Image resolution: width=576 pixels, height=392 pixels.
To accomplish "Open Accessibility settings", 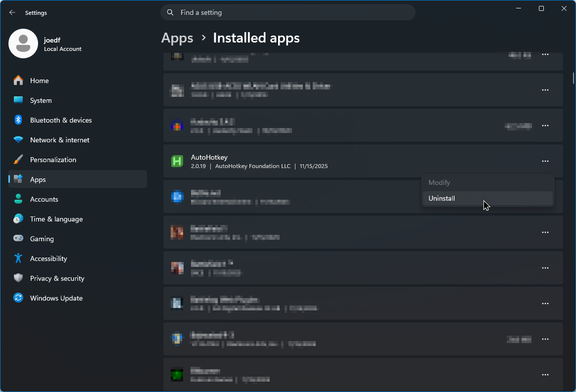I will [x=78, y=259].
